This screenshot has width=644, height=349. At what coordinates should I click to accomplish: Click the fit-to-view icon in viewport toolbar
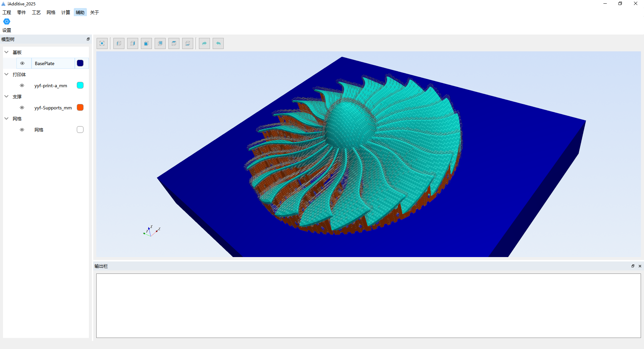102,43
